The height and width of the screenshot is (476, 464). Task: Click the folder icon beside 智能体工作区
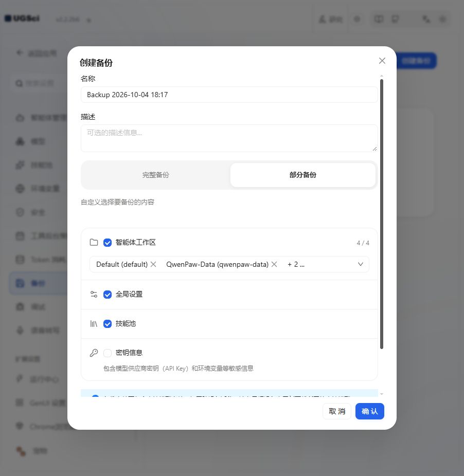click(94, 242)
